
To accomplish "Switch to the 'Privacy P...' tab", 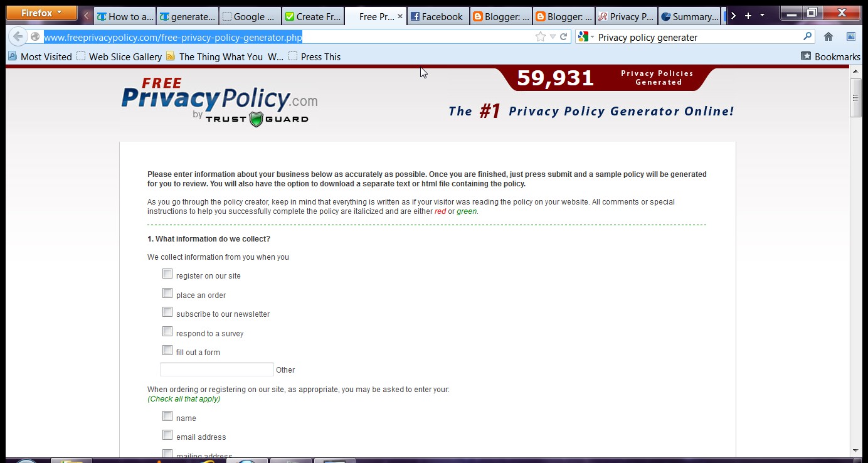I will coord(627,16).
